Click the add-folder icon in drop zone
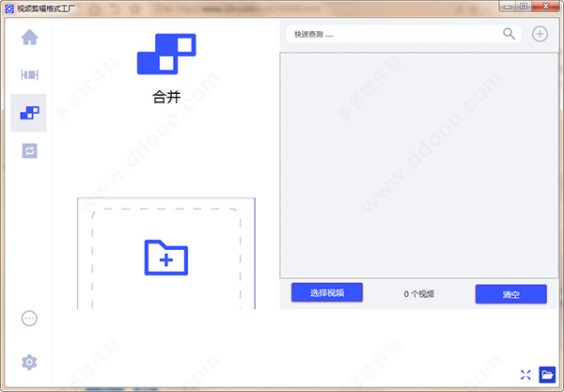 pos(166,258)
